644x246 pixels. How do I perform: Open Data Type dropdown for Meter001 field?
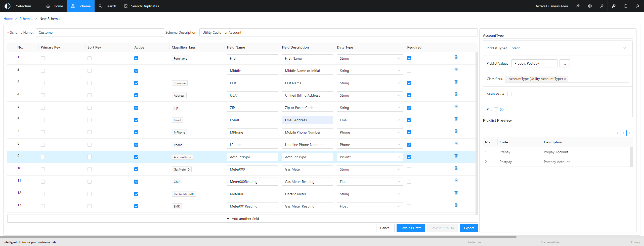point(370,194)
